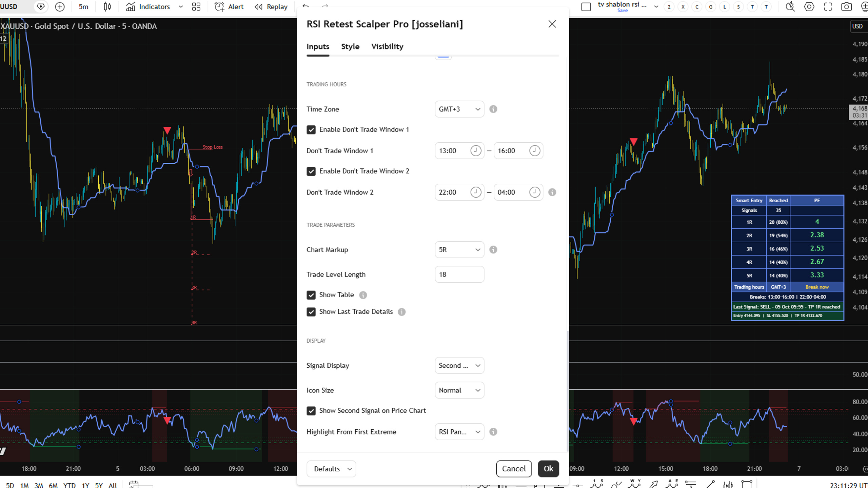Open the Indicators menu
Screen dimensions: 868x488
coord(148,7)
